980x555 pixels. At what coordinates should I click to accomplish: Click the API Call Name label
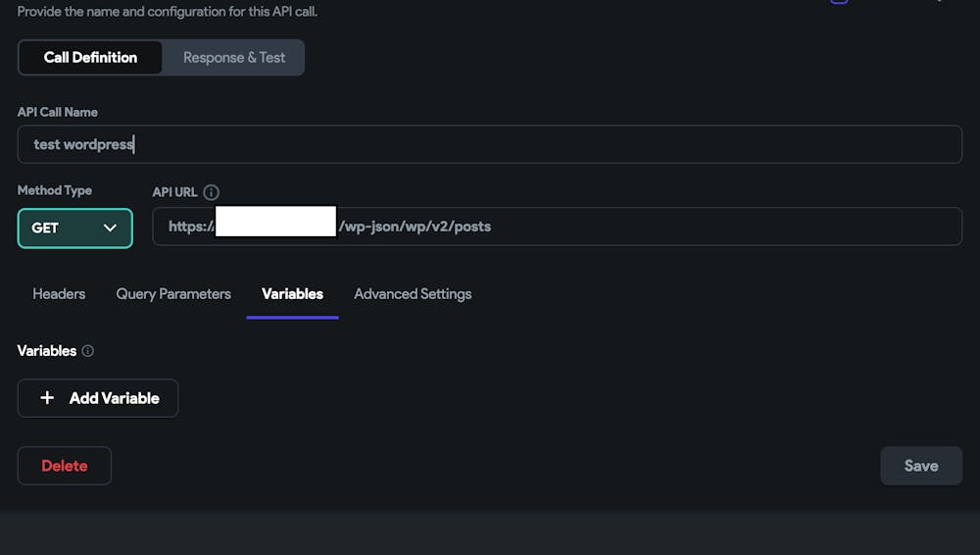click(58, 112)
